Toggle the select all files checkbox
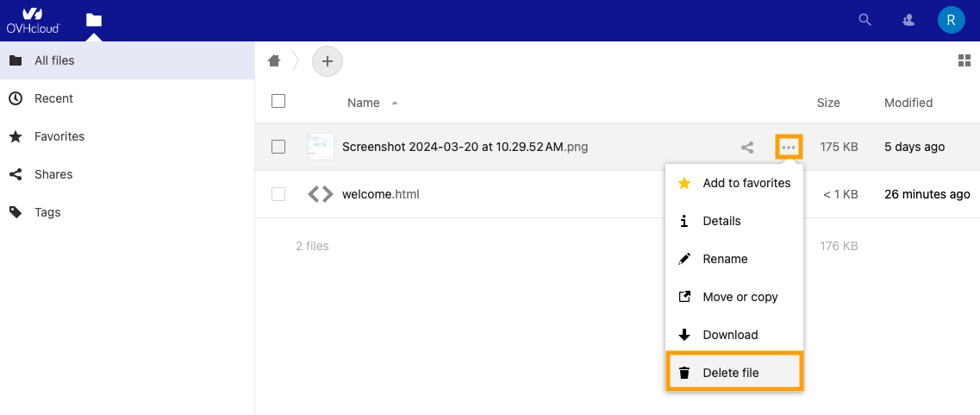 click(x=278, y=101)
